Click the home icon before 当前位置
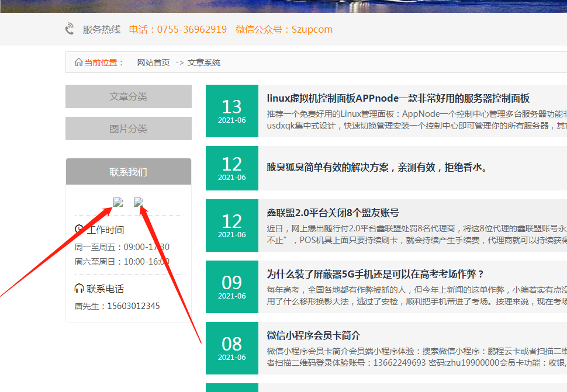Screen dimensions: 567x392 point(78,63)
